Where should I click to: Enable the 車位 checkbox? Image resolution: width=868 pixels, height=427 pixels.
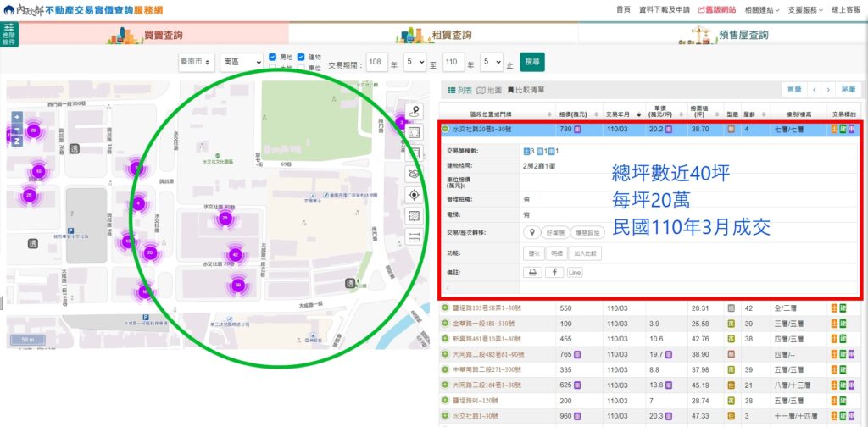click(302, 68)
